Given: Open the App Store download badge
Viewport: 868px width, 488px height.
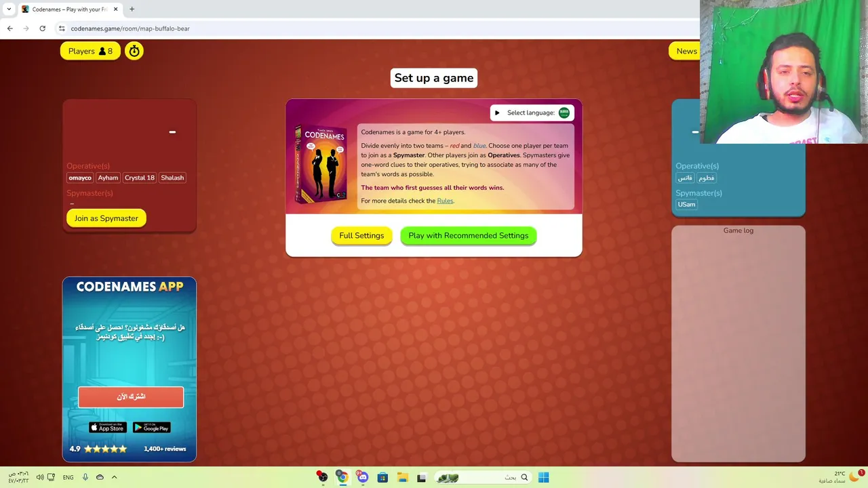Looking at the screenshot, I should [x=108, y=427].
